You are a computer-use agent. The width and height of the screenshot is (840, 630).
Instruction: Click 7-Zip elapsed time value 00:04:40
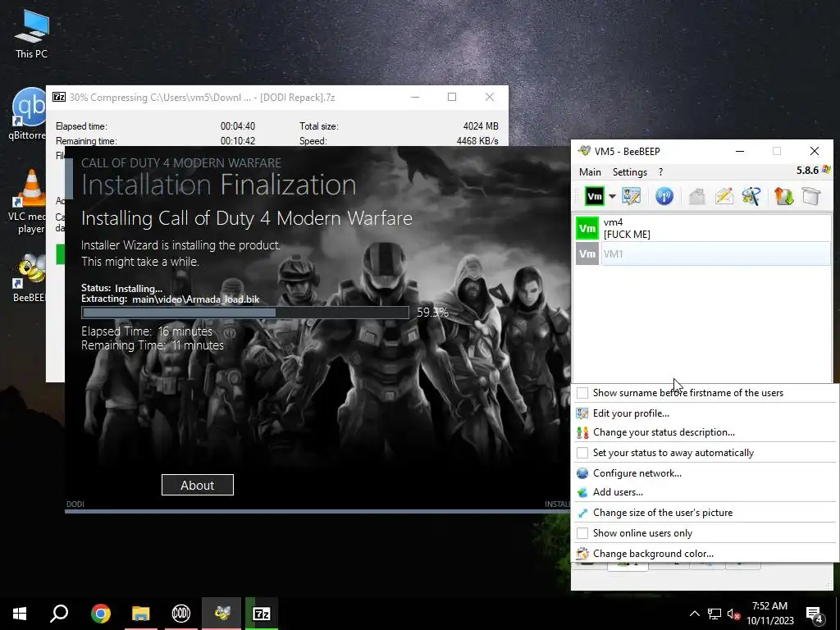(238, 126)
